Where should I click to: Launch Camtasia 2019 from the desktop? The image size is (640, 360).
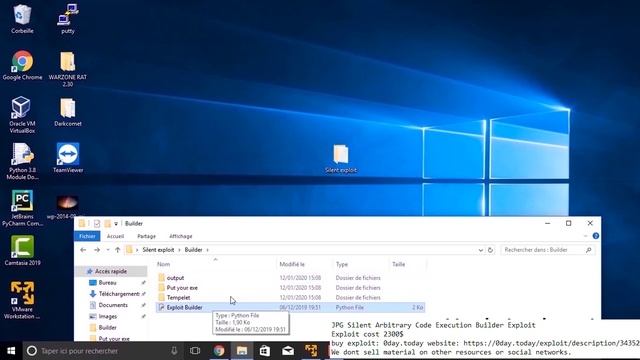pyautogui.click(x=22, y=251)
